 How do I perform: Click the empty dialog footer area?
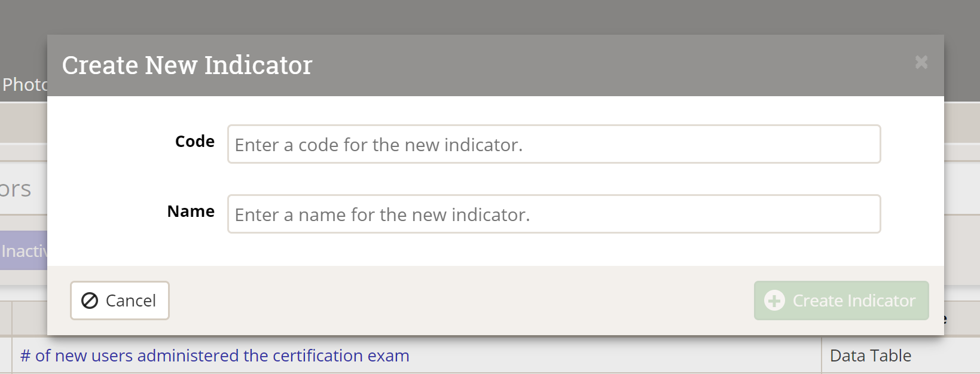point(454,301)
